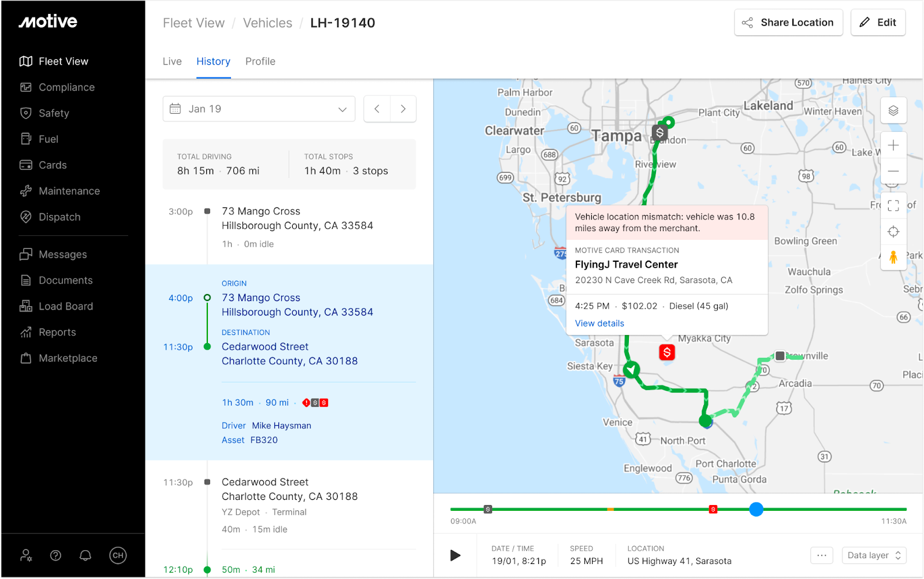Switch to the Live tab

(x=172, y=61)
